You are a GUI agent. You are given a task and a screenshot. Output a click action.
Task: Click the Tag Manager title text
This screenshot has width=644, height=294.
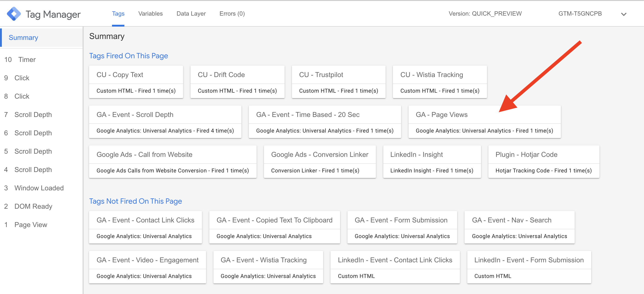point(53,14)
